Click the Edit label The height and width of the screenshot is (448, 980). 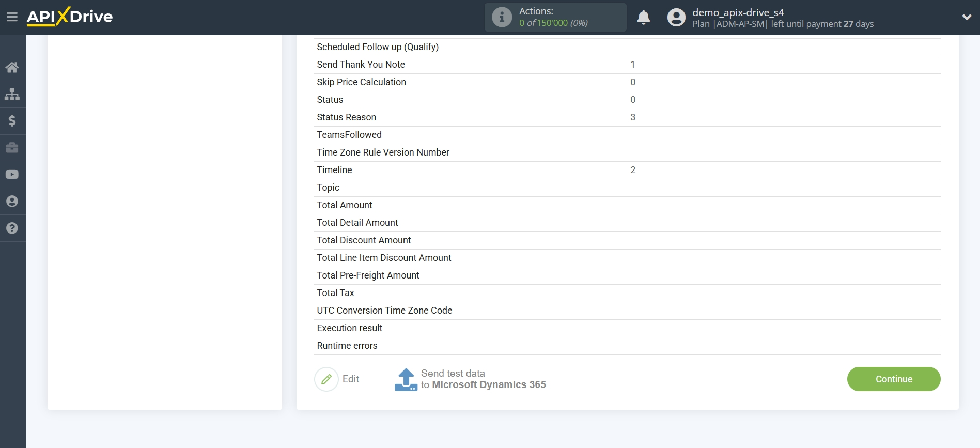[x=351, y=379]
